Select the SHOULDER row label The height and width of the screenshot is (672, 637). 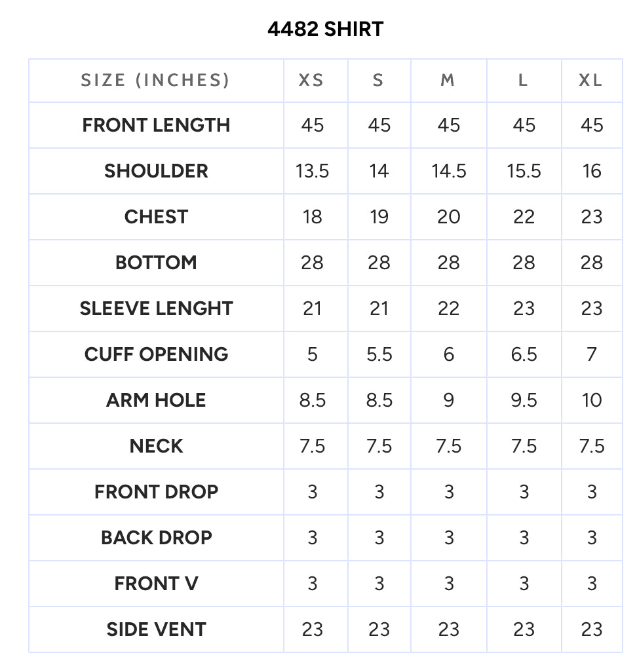coord(156,171)
